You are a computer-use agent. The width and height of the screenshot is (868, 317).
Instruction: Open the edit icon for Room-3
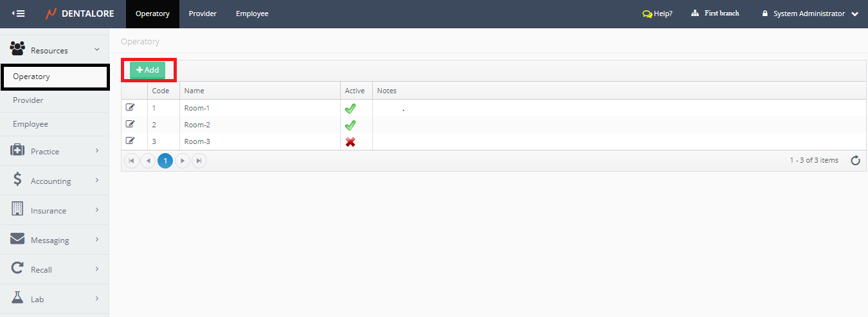click(131, 141)
